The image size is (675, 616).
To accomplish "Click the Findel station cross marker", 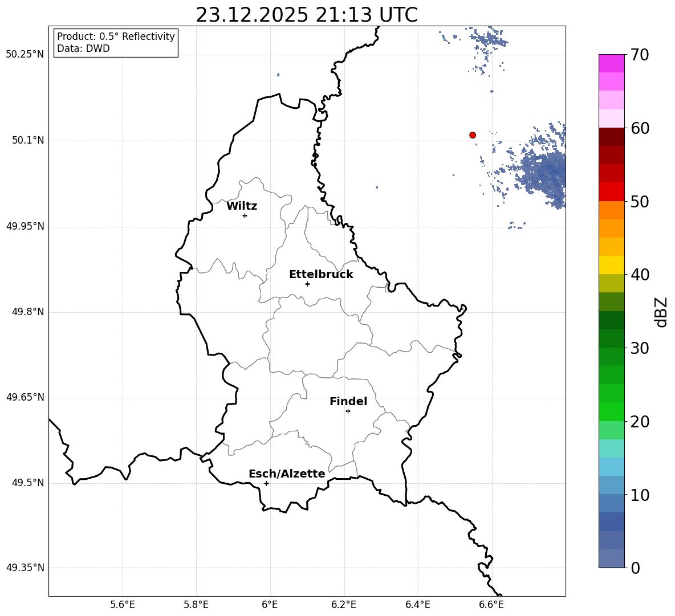I will point(348,411).
